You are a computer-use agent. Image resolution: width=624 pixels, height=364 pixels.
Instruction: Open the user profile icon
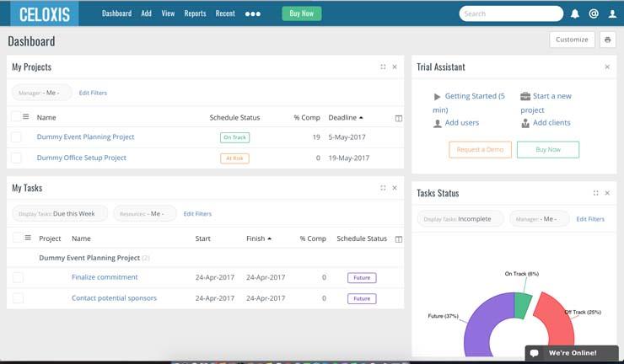pos(612,14)
